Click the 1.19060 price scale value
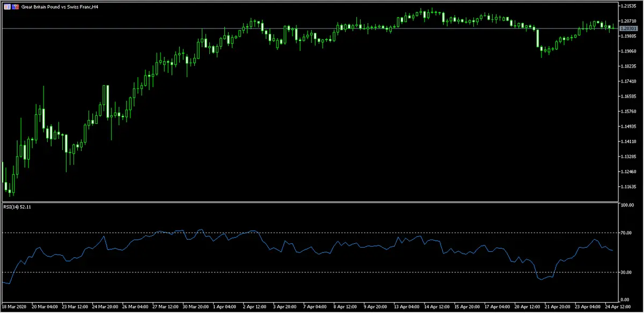 [x=628, y=51]
